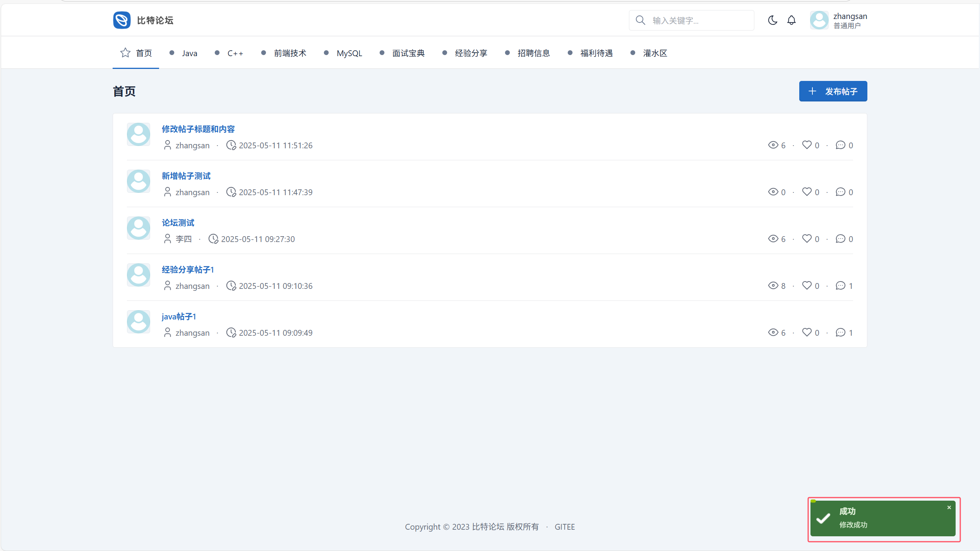The image size is (980, 551).
Task: Click view count eye on 论坛测试
Action: (x=773, y=239)
